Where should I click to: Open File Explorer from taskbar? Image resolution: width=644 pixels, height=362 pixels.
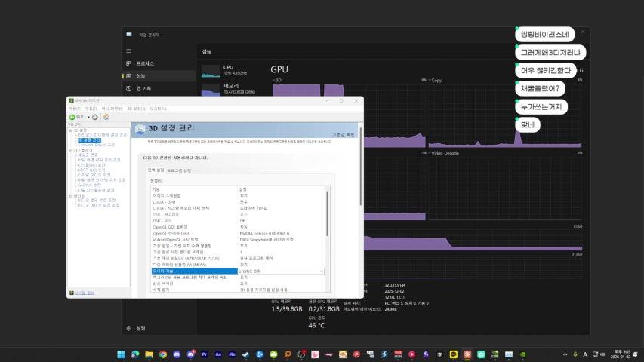pos(149,354)
